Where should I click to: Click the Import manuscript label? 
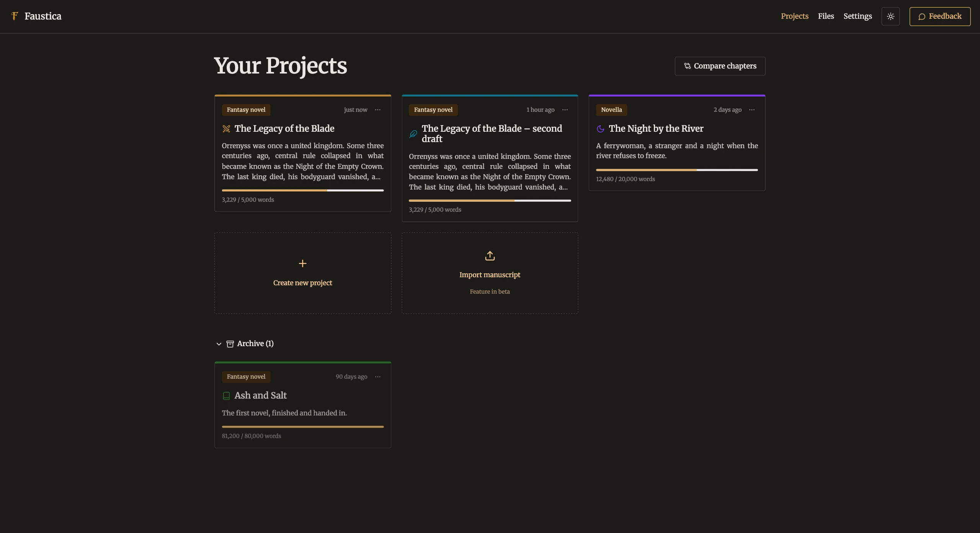490,275
